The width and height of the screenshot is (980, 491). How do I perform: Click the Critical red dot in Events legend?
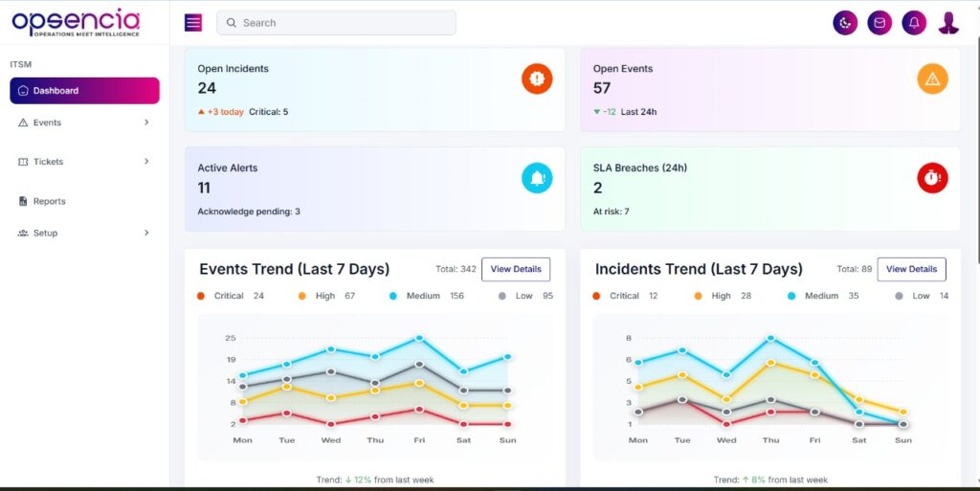(201, 296)
